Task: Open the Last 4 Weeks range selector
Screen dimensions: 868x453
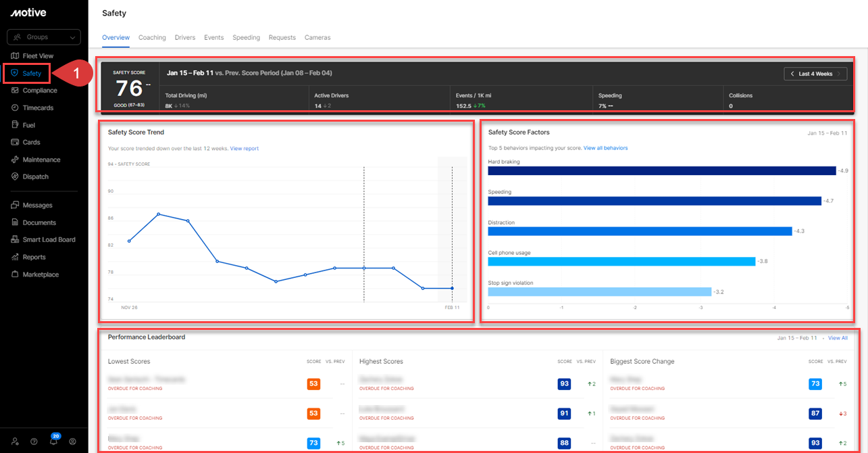Action: click(815, 74)
